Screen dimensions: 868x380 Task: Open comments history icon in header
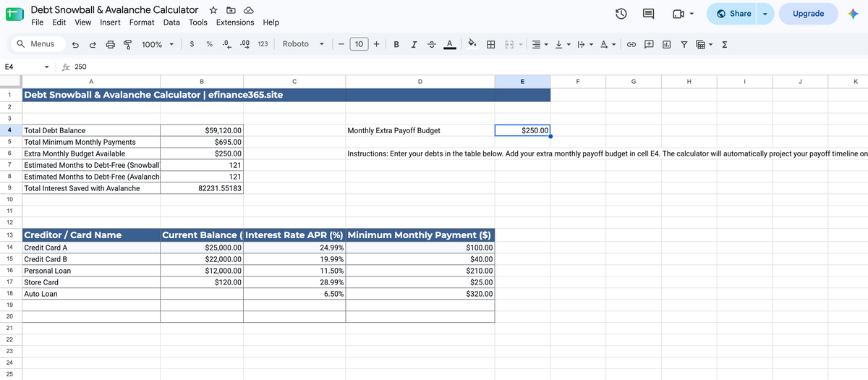tap(649, 14)
